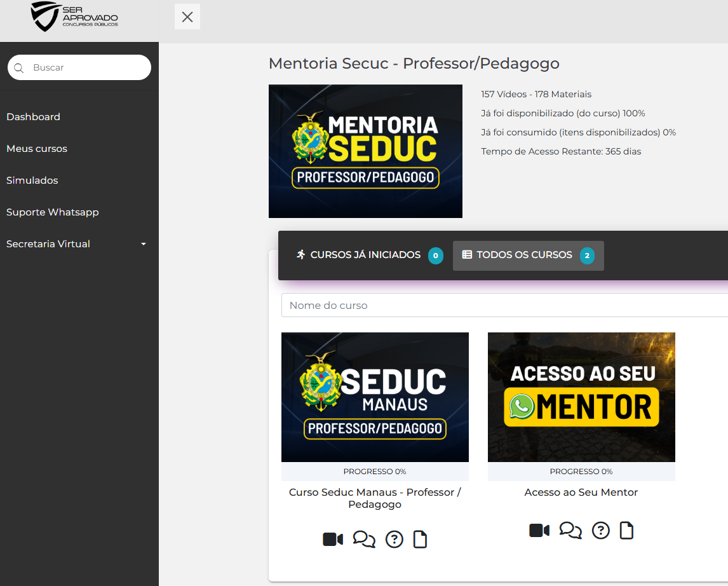Screen dimensions: 728x586
Task: Click question mark icon under Curso Seduc Manaus
Action: click(394, 540)
